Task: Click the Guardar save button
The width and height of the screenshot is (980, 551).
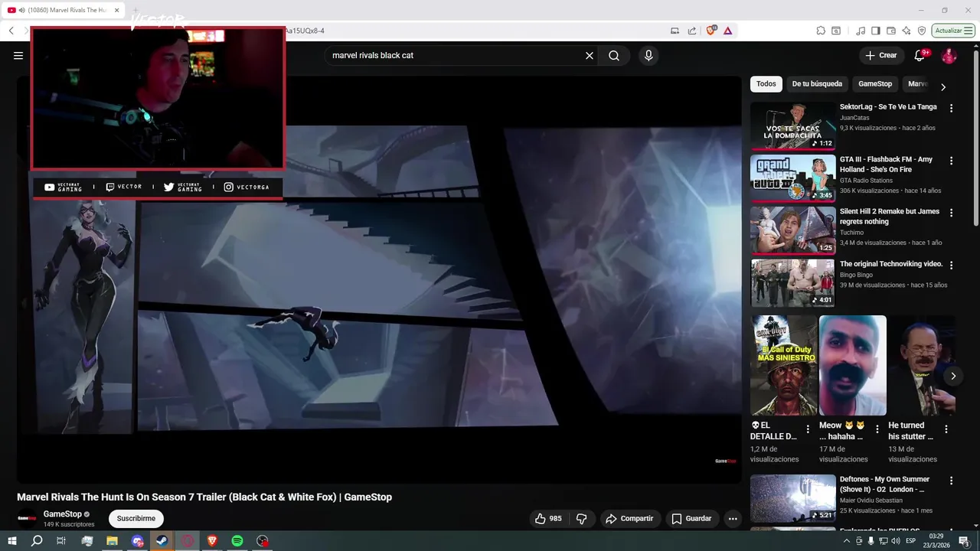Action: click(691, 519)
